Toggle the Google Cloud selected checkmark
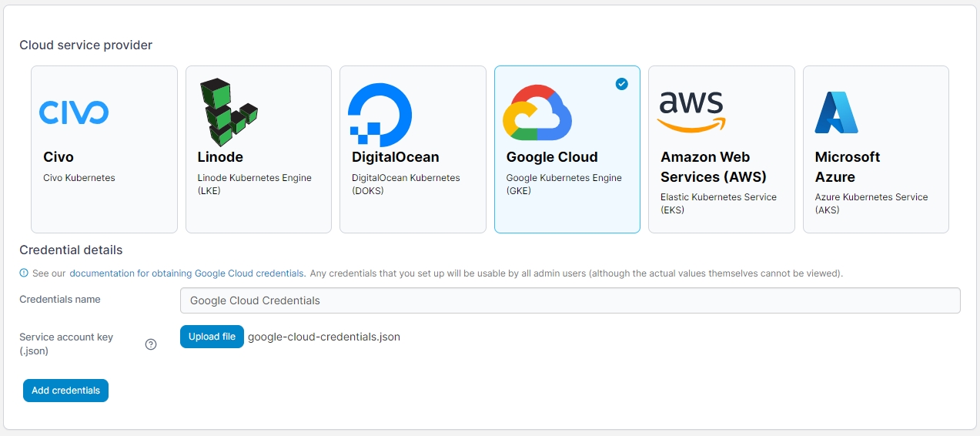The width and height of the screenshot is (980, 436). pos(621,84)
